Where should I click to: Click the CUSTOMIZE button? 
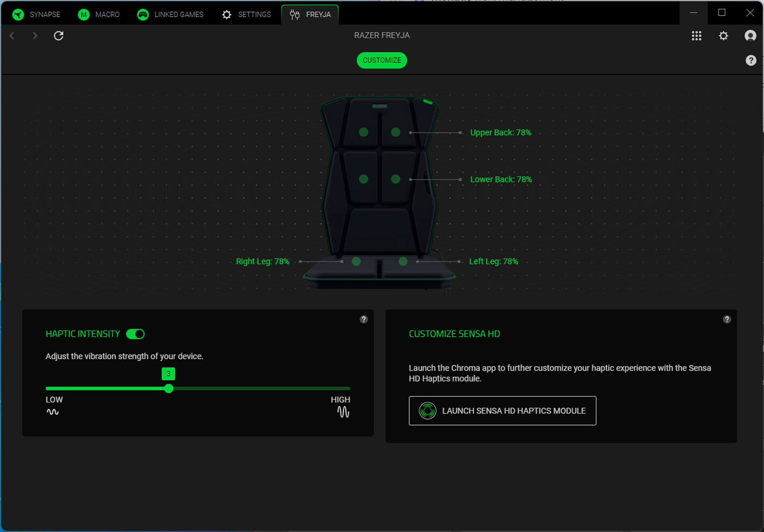pyautogui.click(x=382, y=60)
